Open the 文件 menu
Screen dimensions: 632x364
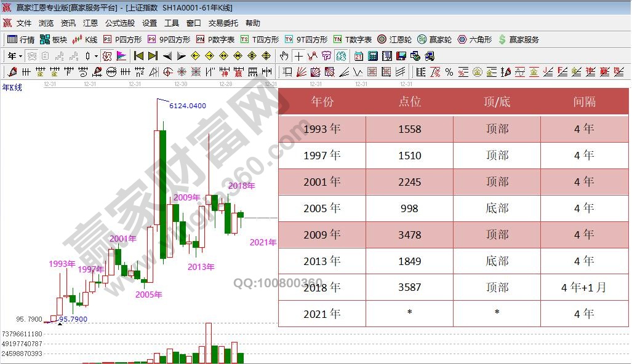tap(24, 23)
